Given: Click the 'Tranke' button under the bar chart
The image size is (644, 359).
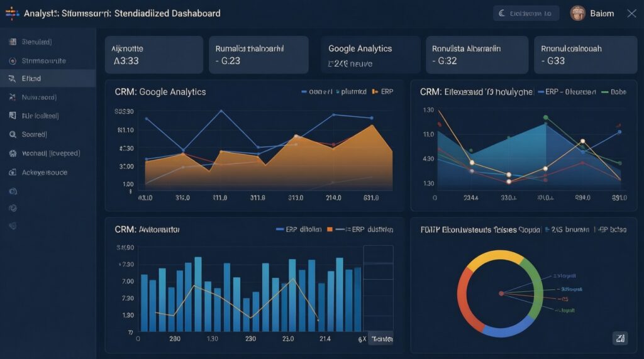Looking at the screenshot, I should click(x=380, y=339).
